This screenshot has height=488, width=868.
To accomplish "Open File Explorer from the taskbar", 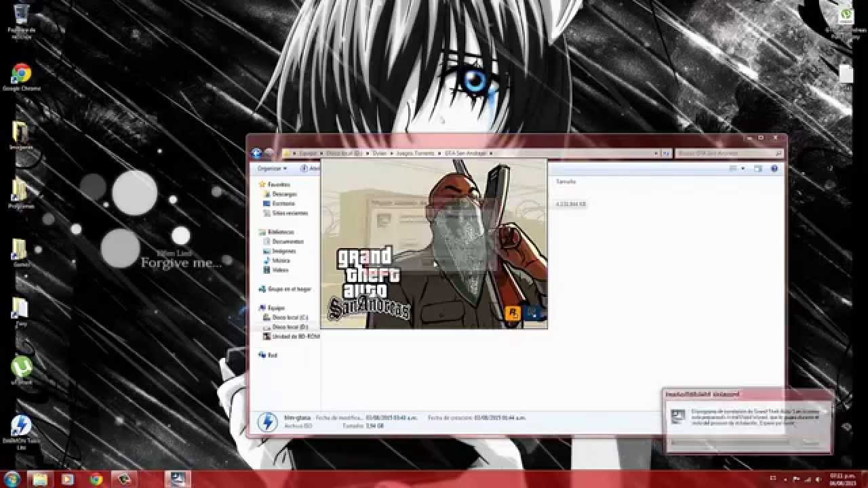I will tap(40, 479).
